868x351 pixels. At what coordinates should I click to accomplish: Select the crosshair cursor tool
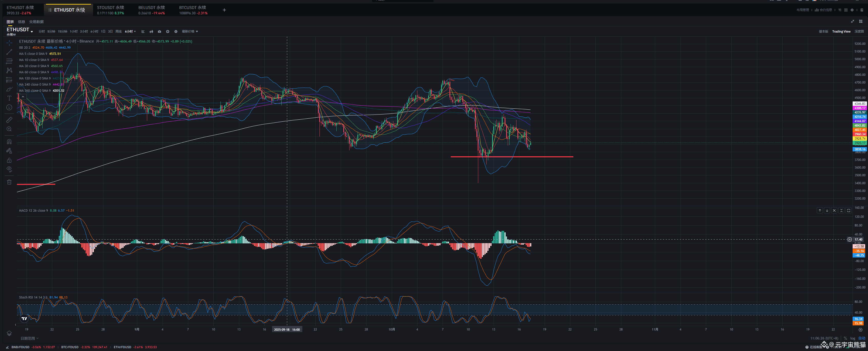(9, 43)
